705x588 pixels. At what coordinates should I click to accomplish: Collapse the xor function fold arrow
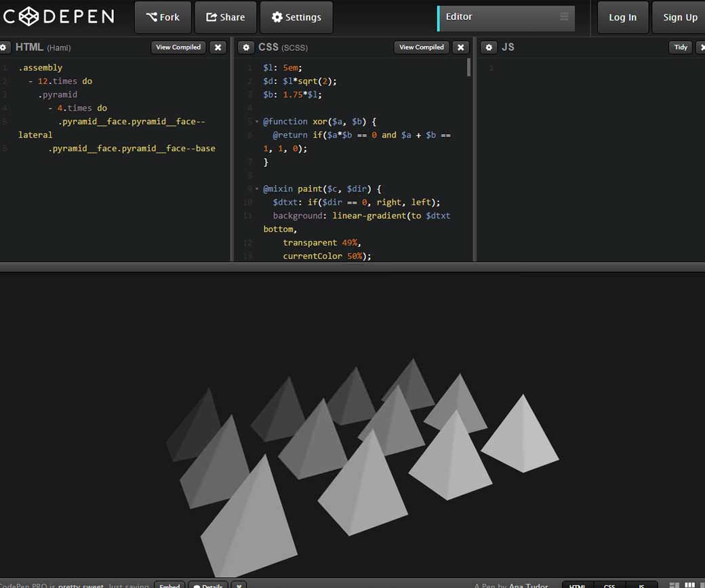pos(257,122)
